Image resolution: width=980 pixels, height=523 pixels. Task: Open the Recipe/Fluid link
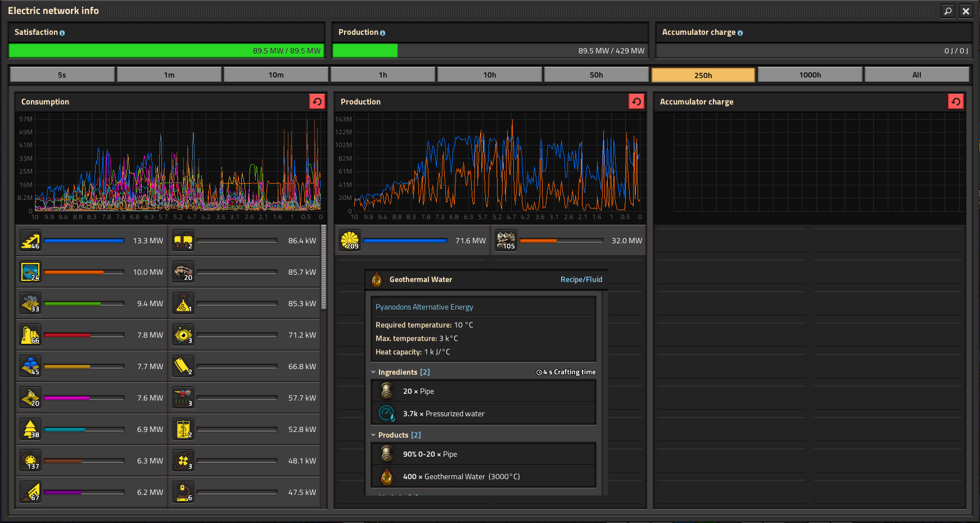point(581,279)
